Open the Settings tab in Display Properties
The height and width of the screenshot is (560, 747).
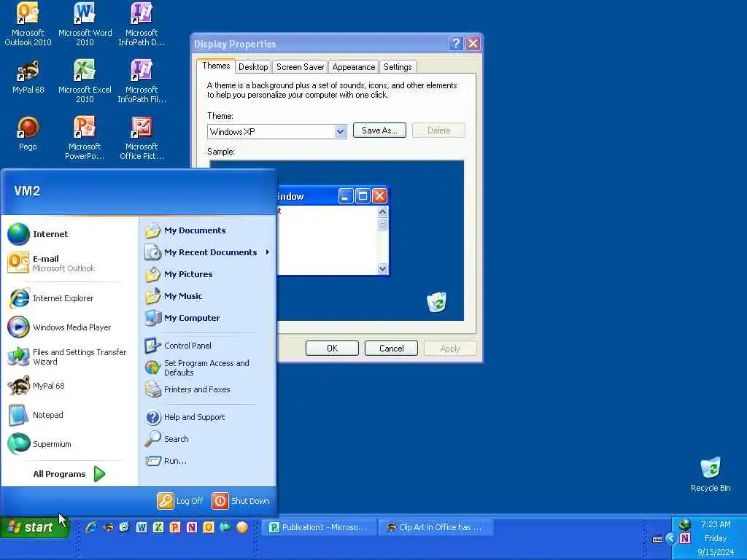point(398,67)
